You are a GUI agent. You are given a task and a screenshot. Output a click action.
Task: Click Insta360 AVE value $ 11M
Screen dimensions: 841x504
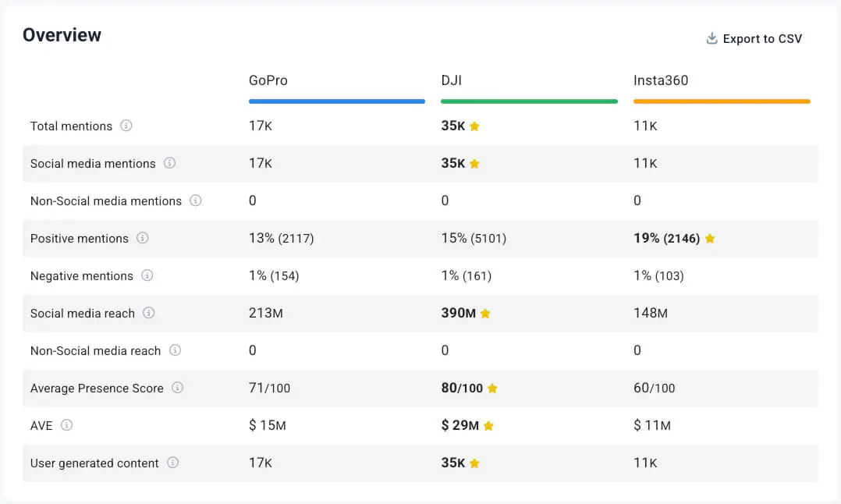tap(652, 426)
